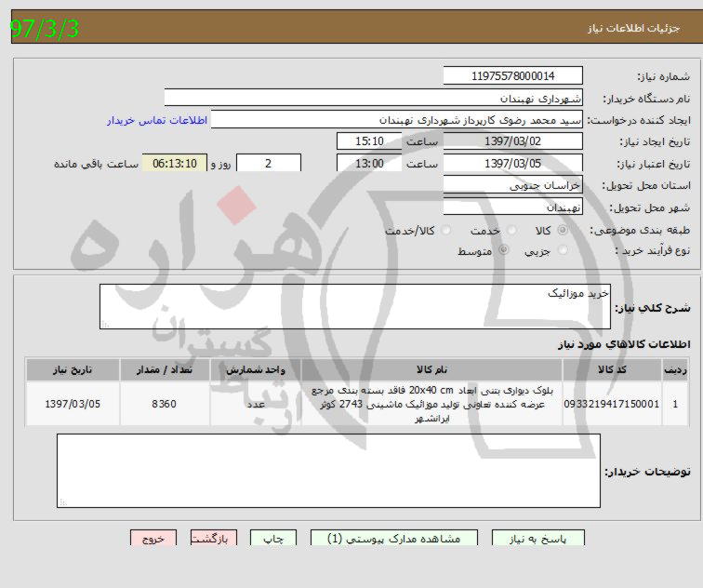Click the تاریخ نیاز column header
Viewport: 703px width, 588px height.
pos(73,369)
